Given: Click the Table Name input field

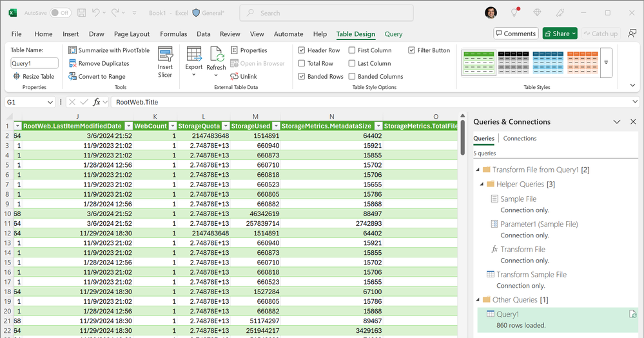Looking at the screenshot, I should click(x=34, y=63).
